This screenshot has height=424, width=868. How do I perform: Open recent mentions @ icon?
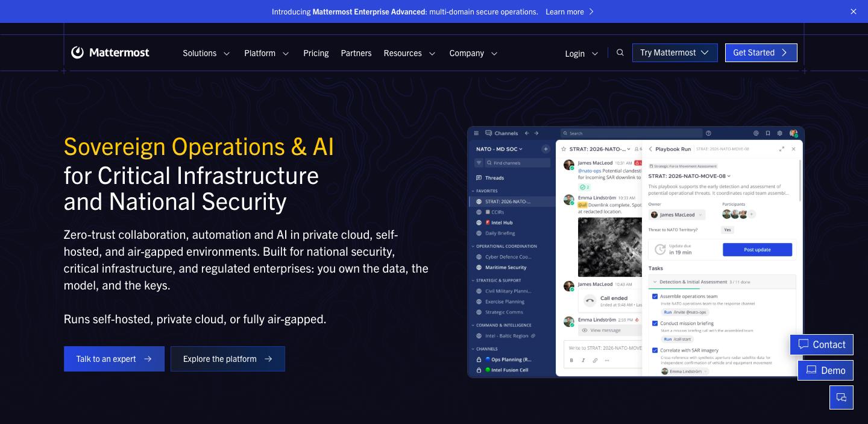[756, 133]
